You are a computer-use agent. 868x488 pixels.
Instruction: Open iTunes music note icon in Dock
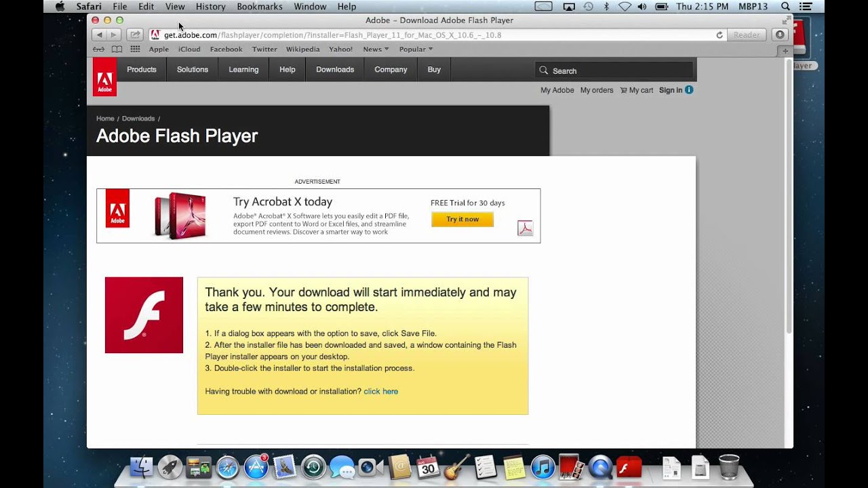[543, 467]
